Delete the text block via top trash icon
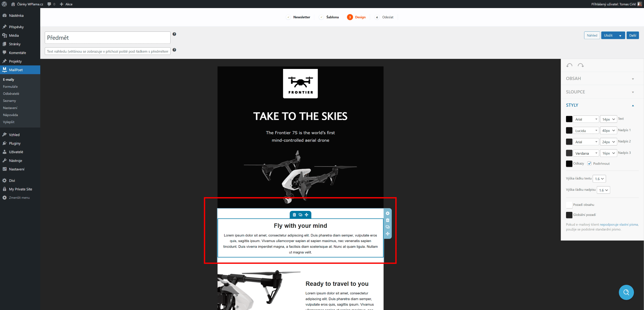Viewport: 644px width, 310px height. pos(294,215)
